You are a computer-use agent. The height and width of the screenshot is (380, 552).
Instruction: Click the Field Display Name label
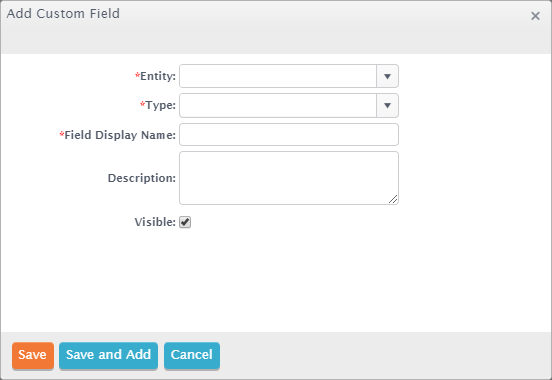[x=120, y=135]
